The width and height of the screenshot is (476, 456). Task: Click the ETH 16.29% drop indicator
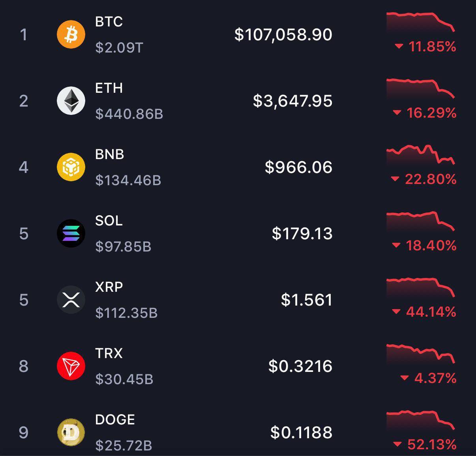tap(425, 113)
